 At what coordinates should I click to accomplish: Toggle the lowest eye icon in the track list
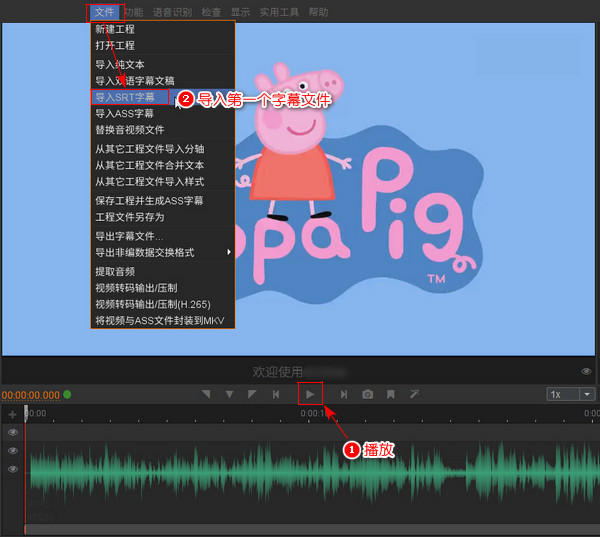point(13,469)
